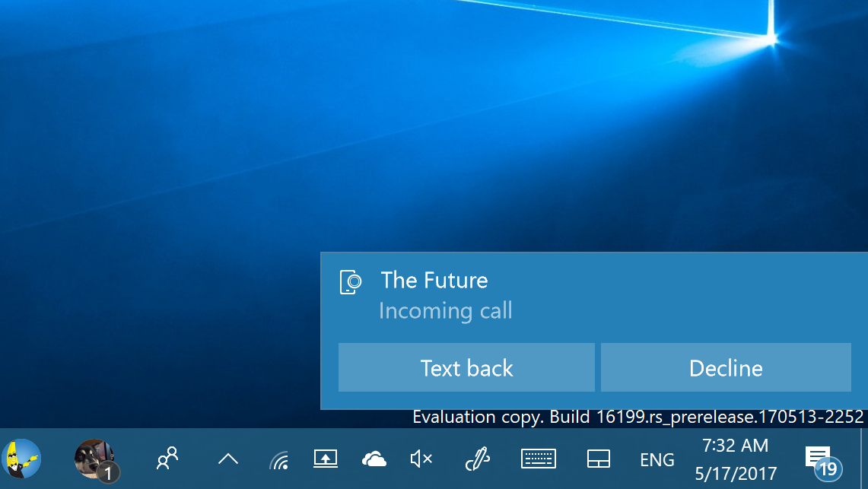Viewport: 868px width, 489px height.
Task: Switch input language via the ENG indicator
Action: (657, 459)
